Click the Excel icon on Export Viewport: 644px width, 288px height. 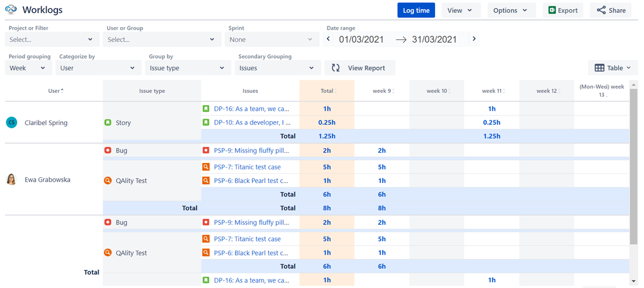[x=552, y=10]
